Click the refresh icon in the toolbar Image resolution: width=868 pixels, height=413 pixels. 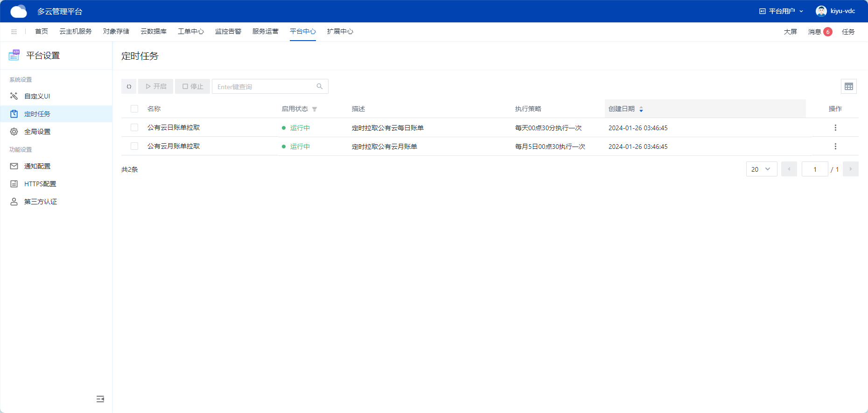(x=129, y=86)
